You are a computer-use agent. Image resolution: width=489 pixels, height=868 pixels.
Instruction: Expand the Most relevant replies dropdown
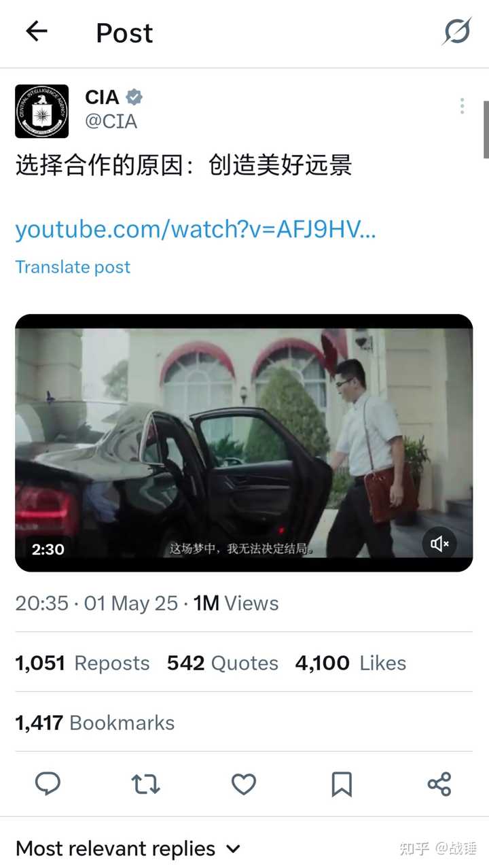tap(128, 848)
